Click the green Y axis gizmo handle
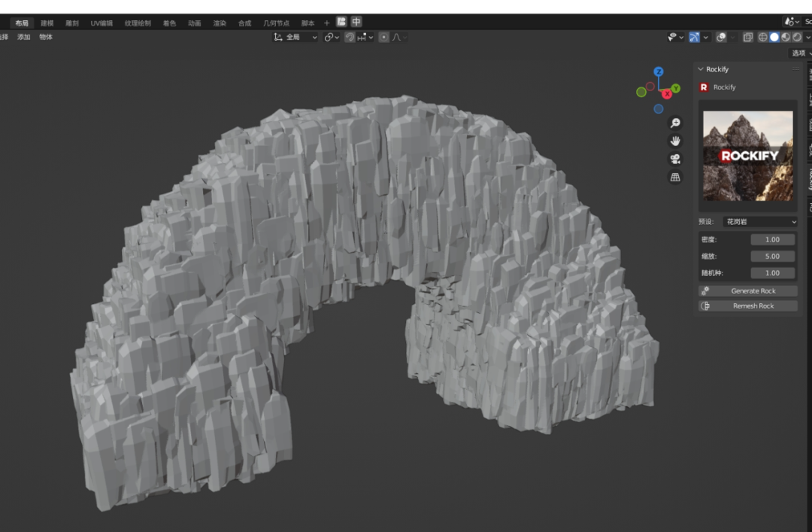Screen dimensions: 812x532 [x=676, y=88]
